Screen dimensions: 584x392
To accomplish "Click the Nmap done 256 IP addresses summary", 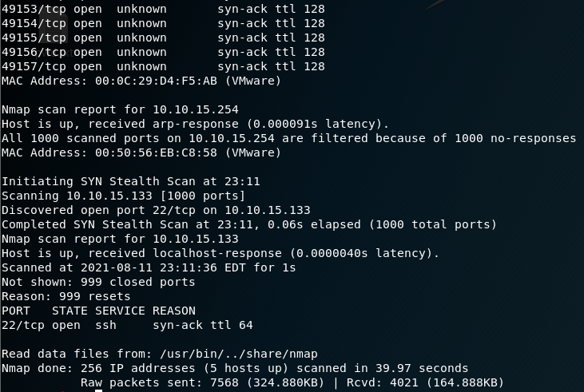I will coord(235,368).
